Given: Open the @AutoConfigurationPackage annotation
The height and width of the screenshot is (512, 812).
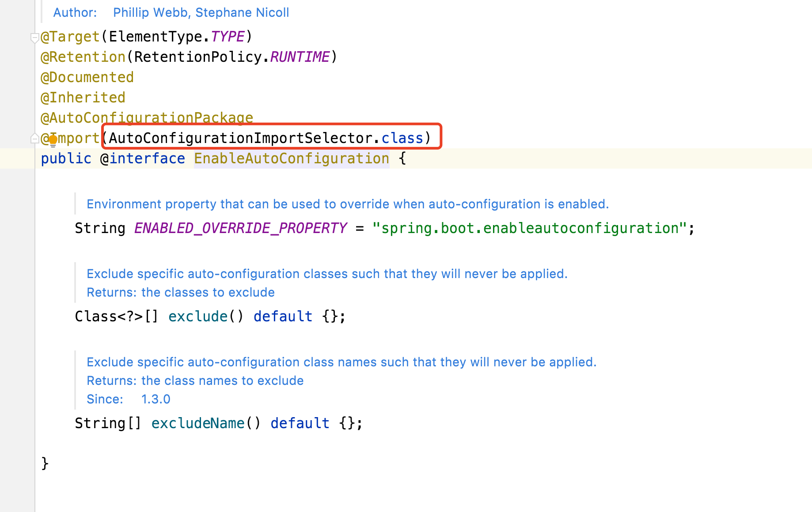Looking at the screenshot, I should (x=147, y=117).
